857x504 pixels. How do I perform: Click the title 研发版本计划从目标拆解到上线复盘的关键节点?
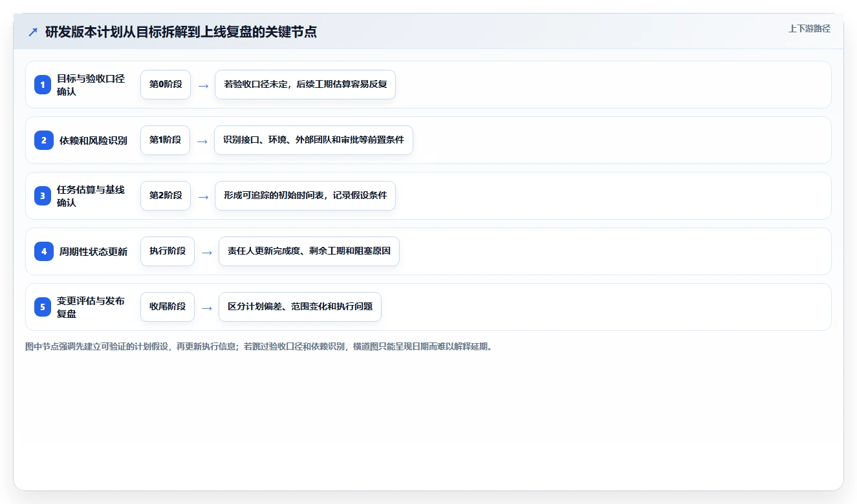tap(181, 32)
